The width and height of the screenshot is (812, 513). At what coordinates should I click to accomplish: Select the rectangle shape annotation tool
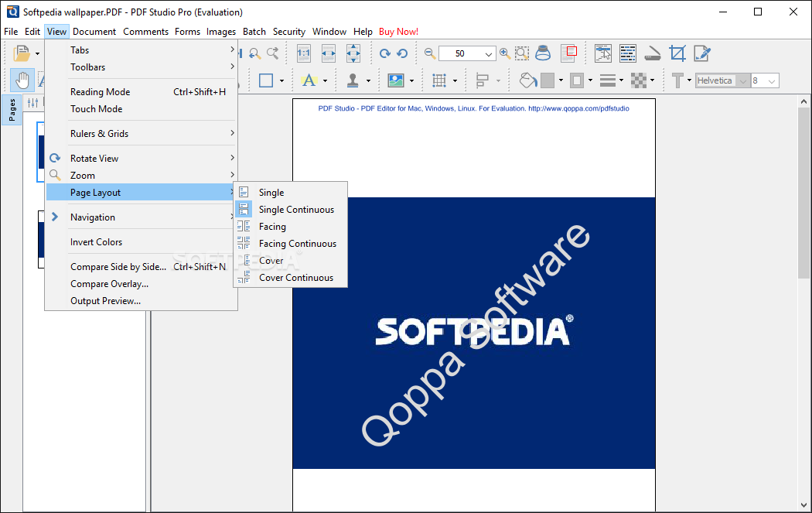point(266,80)
